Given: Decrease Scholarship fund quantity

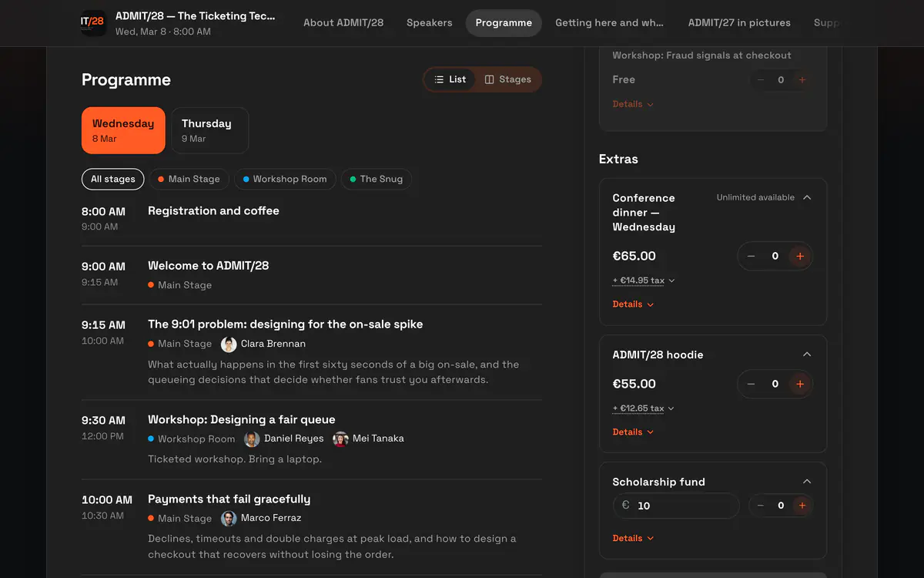Looking at the screenshot, I should [x=761, y=506].
